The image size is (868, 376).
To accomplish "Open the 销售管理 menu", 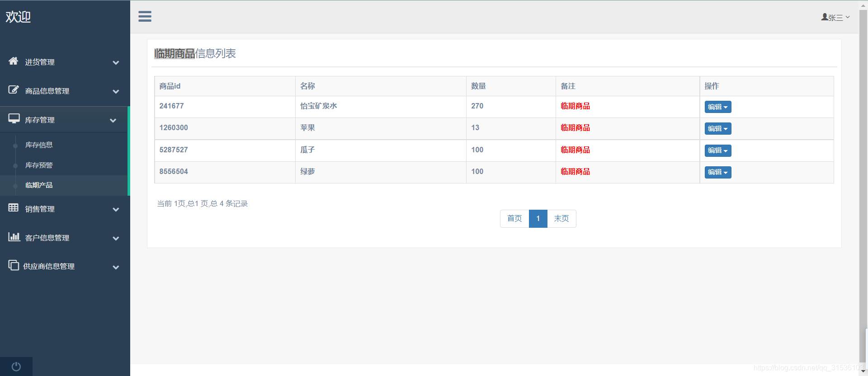I will 64,209.
